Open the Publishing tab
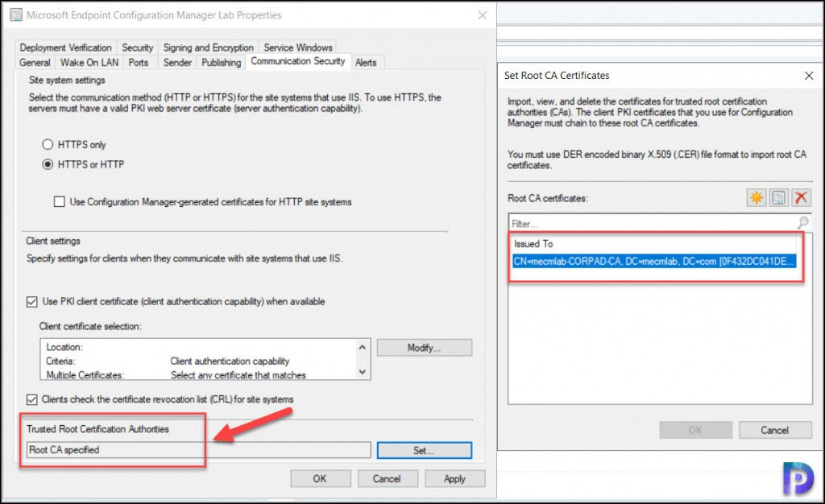 pyautogui.click(x=221, y=62)
